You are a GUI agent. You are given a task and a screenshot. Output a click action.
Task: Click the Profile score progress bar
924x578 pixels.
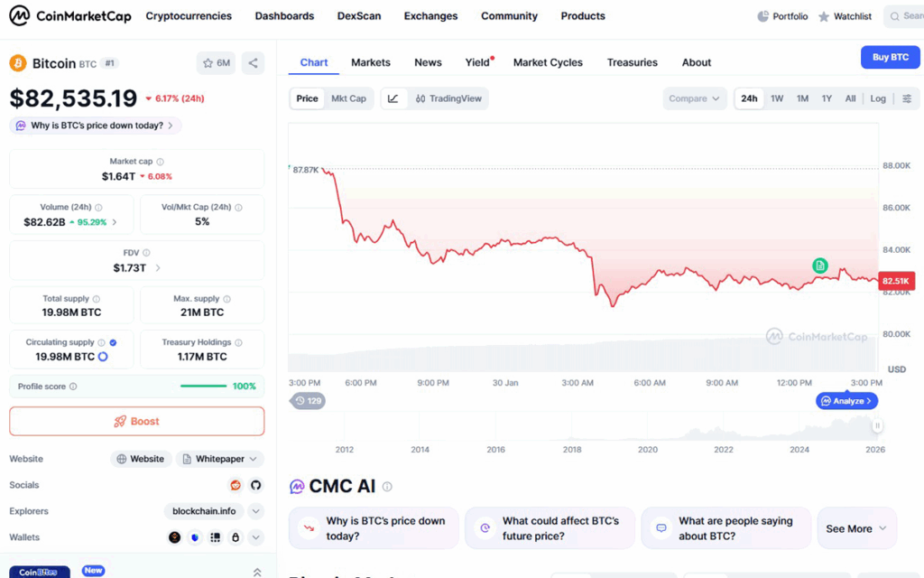coord(203,387)
